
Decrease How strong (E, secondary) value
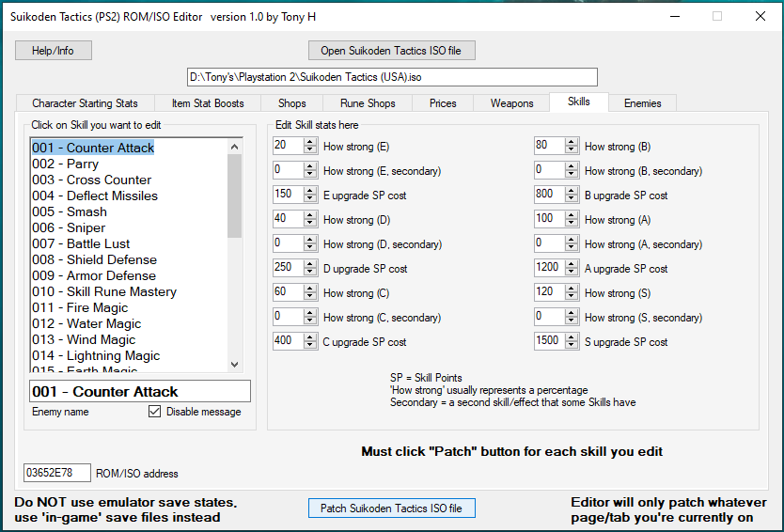click(310, 174)
